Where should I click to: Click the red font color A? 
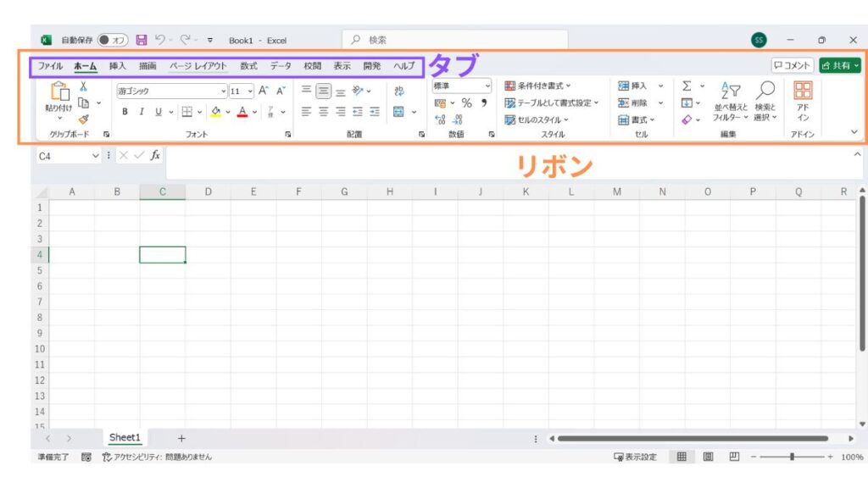(x=242, y=112)
